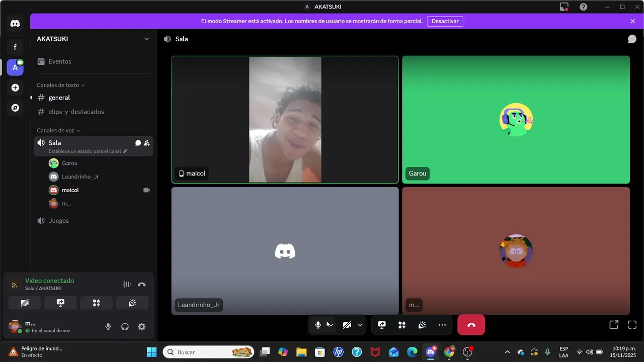Open soundboard icon in the call control bar
Image resolution: width=644 pixels, height=362 pixels.
(x=422, y=325)
